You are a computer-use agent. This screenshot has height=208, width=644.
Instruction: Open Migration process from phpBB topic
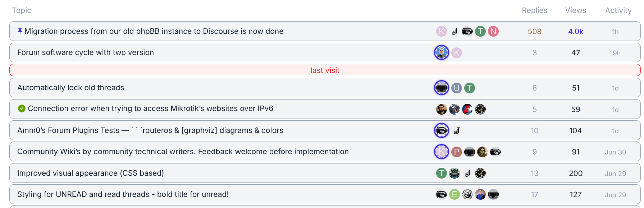click(x=154, y=31)
